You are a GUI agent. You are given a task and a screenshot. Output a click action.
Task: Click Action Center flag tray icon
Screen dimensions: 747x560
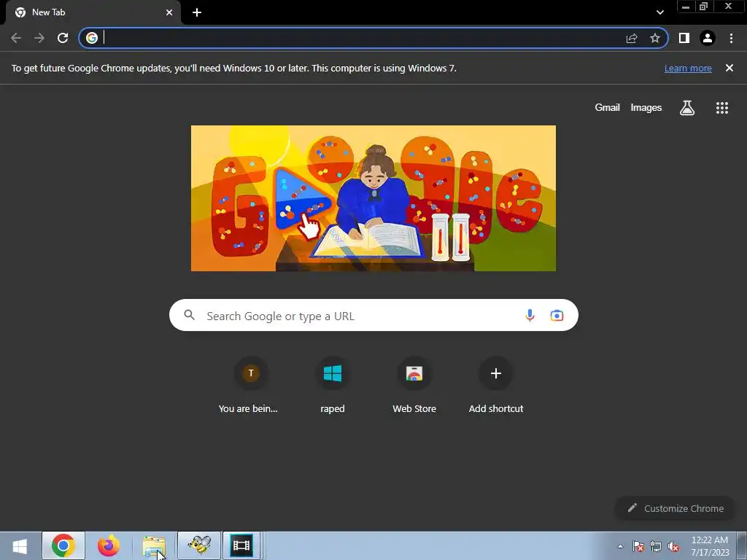coord(638,546)
